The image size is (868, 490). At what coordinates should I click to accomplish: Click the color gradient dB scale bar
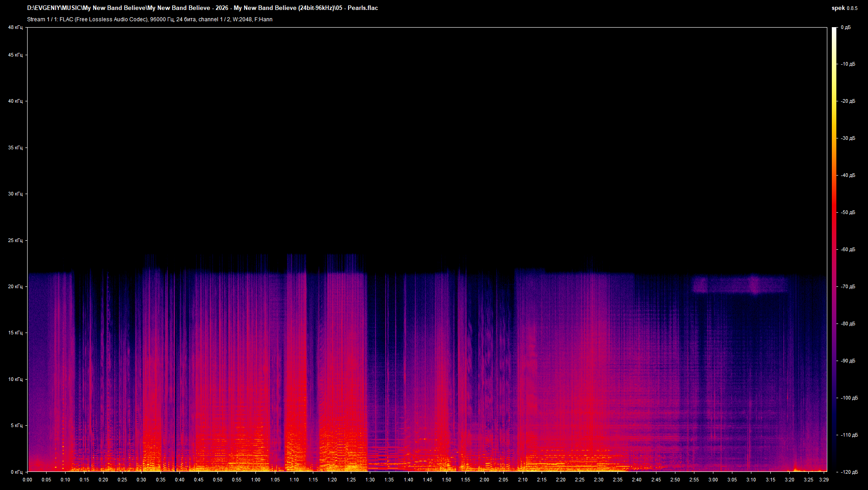pyautogui.click(x=834, y=249)
